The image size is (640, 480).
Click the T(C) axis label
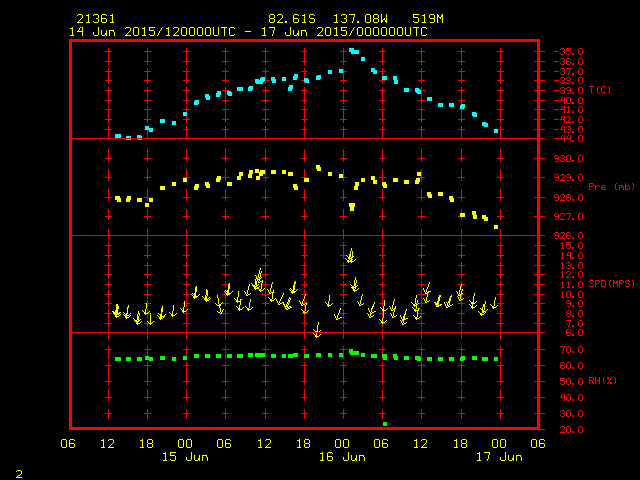(600, 89)
